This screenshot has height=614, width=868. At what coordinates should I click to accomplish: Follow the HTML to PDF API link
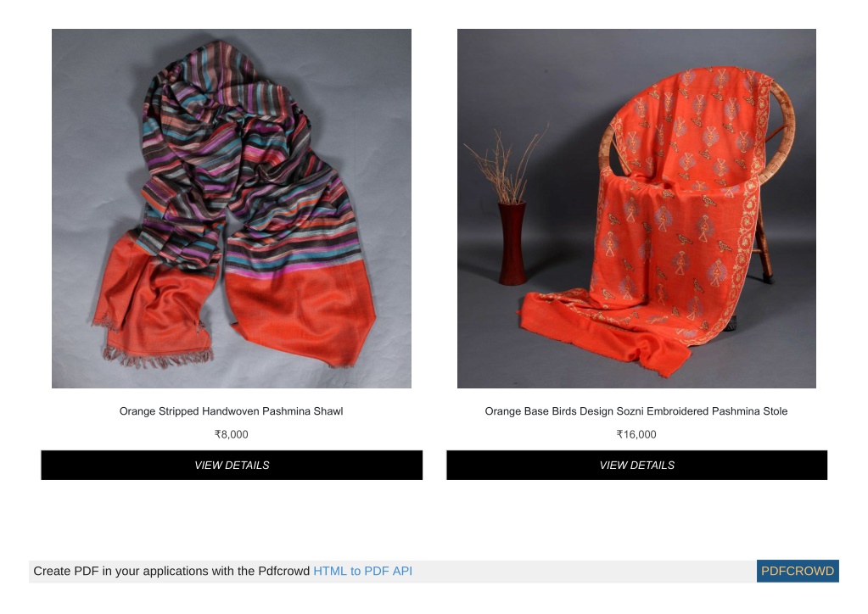pos(362,571)
